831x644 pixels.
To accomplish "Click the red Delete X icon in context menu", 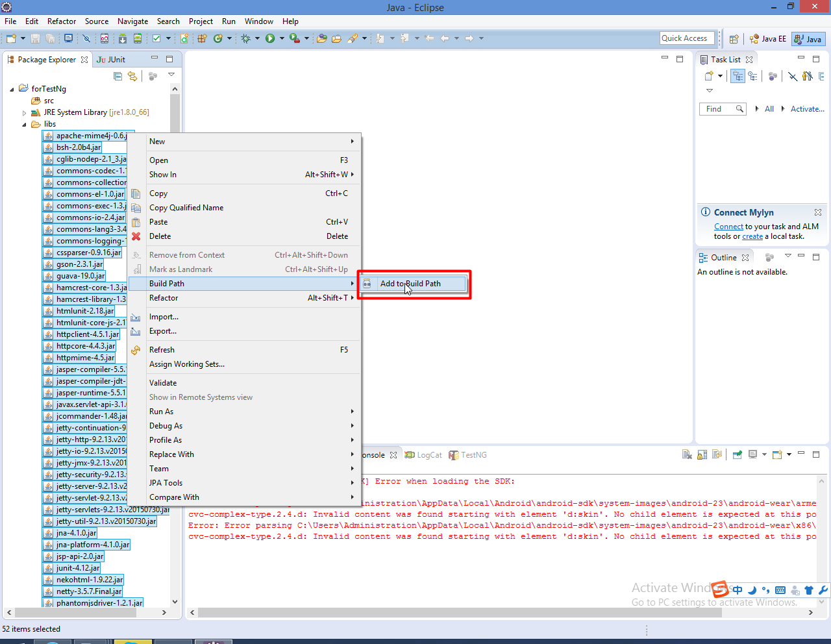I will [x=136, y=236].
